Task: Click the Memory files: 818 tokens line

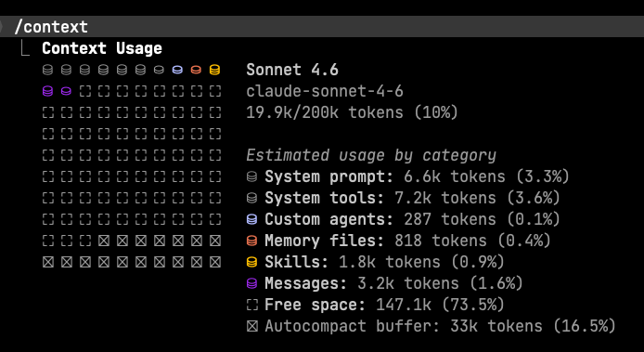Action: click(x=407, y=241)
